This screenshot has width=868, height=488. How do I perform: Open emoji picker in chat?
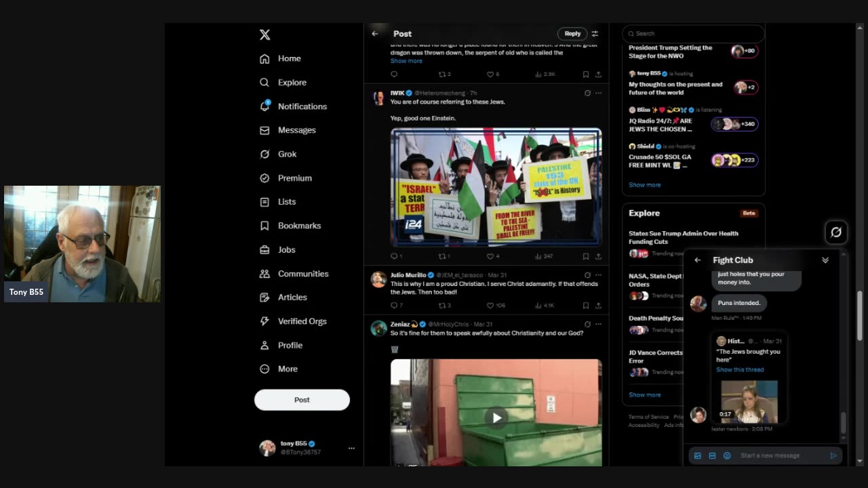[727, 455]
